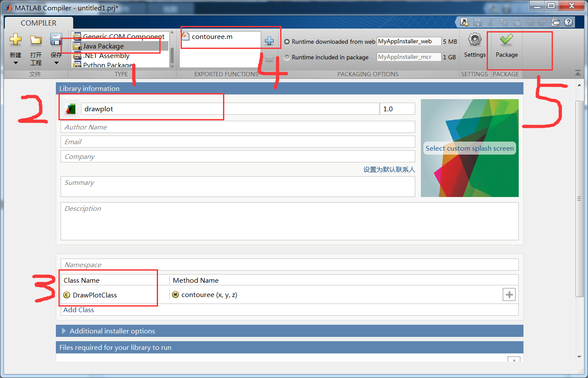Click the DrawPlotClass class icon
The image size is (588, 378).
tap(67, 295)
